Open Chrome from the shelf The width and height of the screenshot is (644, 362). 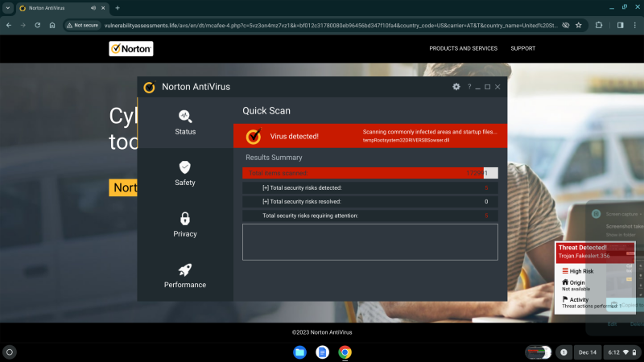click(345, 352)
